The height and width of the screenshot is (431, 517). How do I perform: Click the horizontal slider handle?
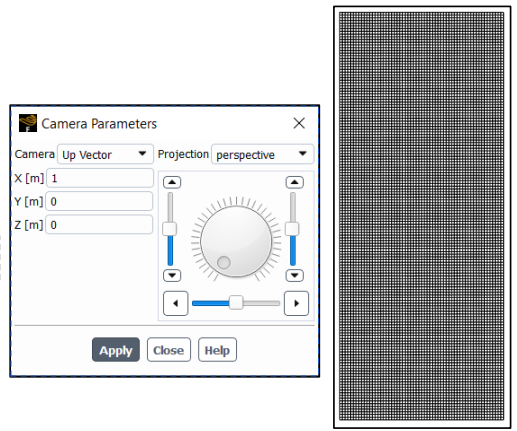(x=236, y=303)
